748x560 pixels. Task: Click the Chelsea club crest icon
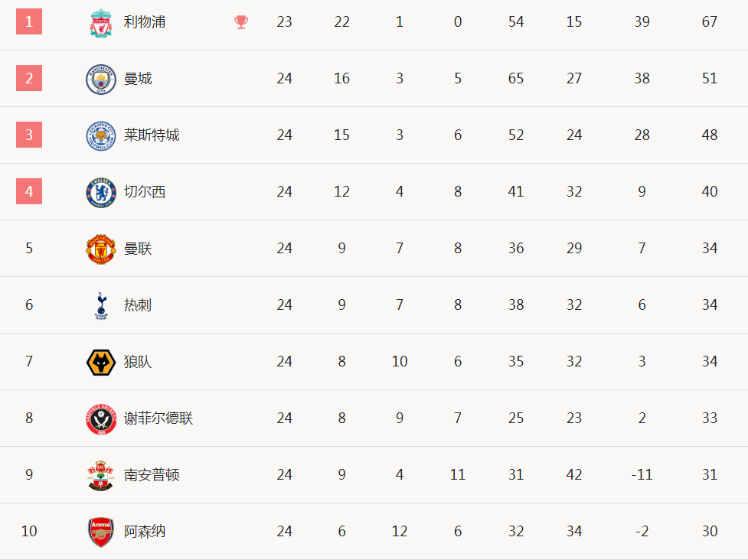coord(100,192)
